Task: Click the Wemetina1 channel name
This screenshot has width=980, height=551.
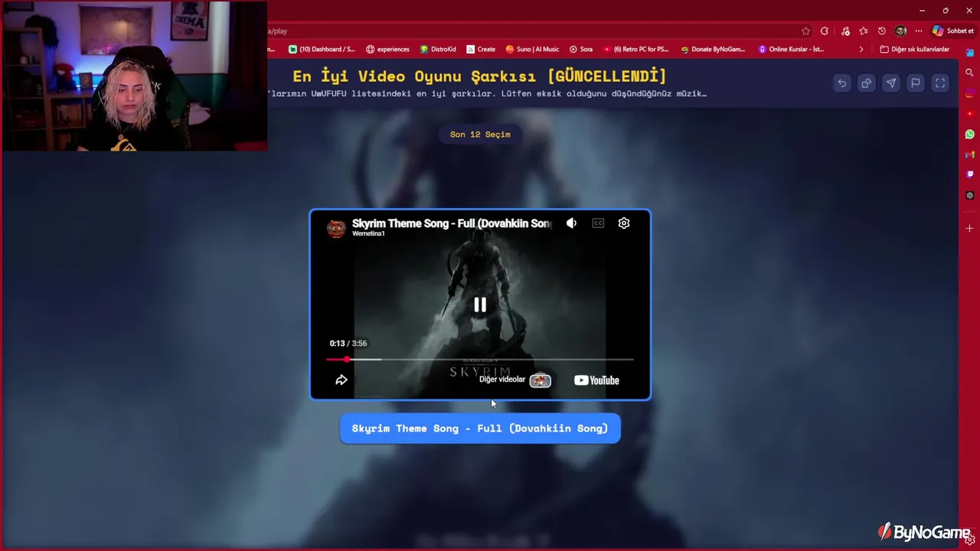Action: click(368, 233)
